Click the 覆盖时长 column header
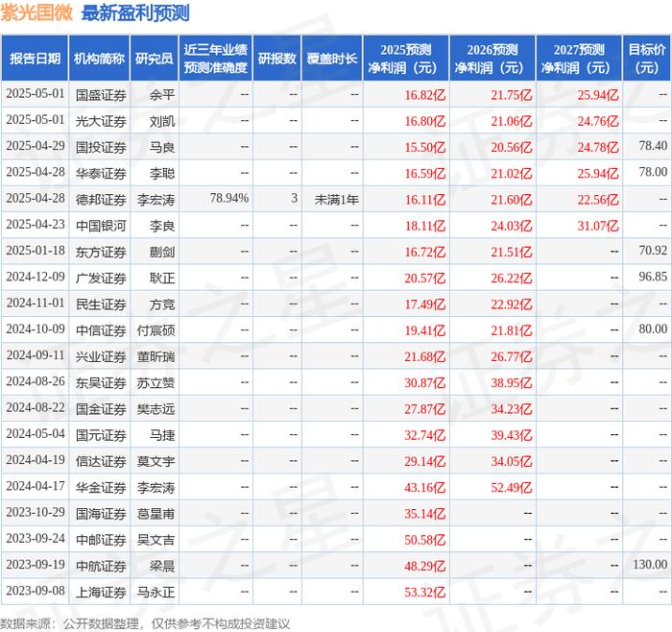 tap(332, 59)
